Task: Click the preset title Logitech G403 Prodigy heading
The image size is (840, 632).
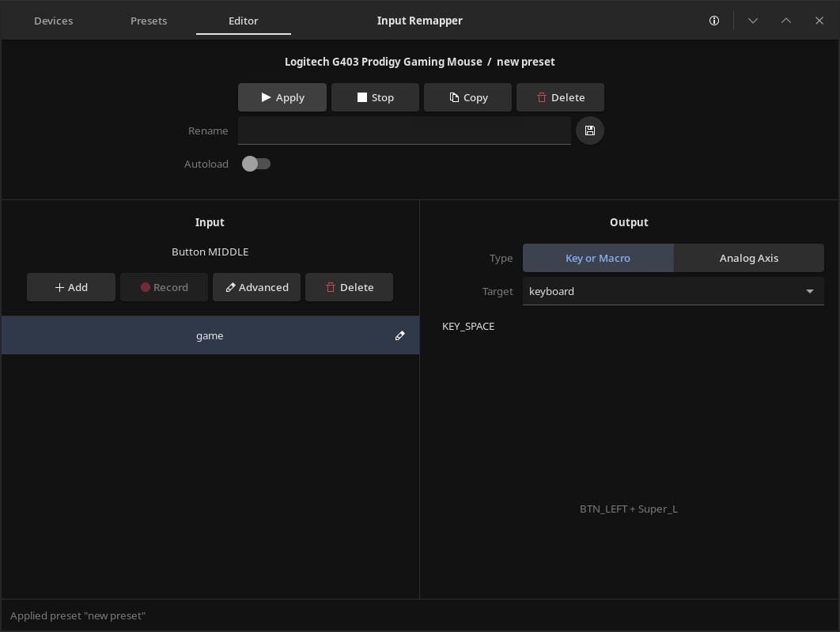Action: [419, 62]
